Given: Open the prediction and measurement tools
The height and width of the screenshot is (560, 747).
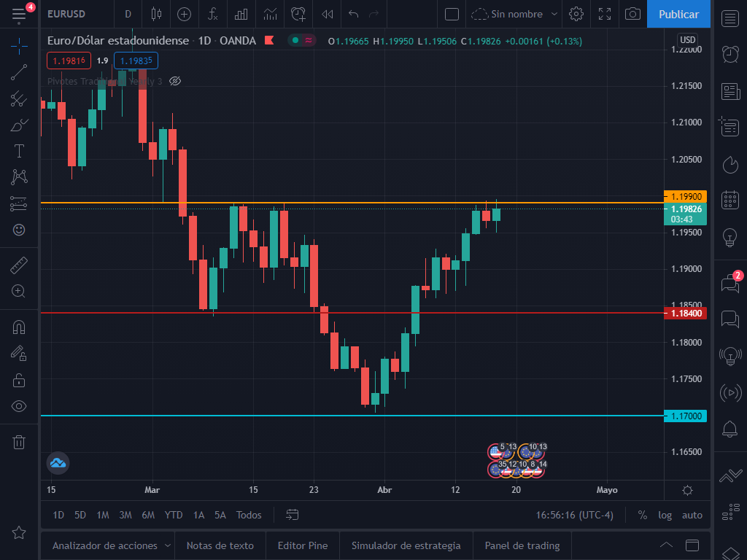Looking at the screenshot, I should pos(19,204).
